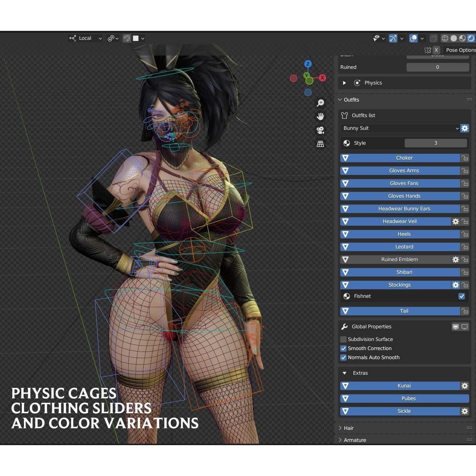Click the gear icon beside Stockings
Viewport: 476px width, 476px height.
pos(456,285)
